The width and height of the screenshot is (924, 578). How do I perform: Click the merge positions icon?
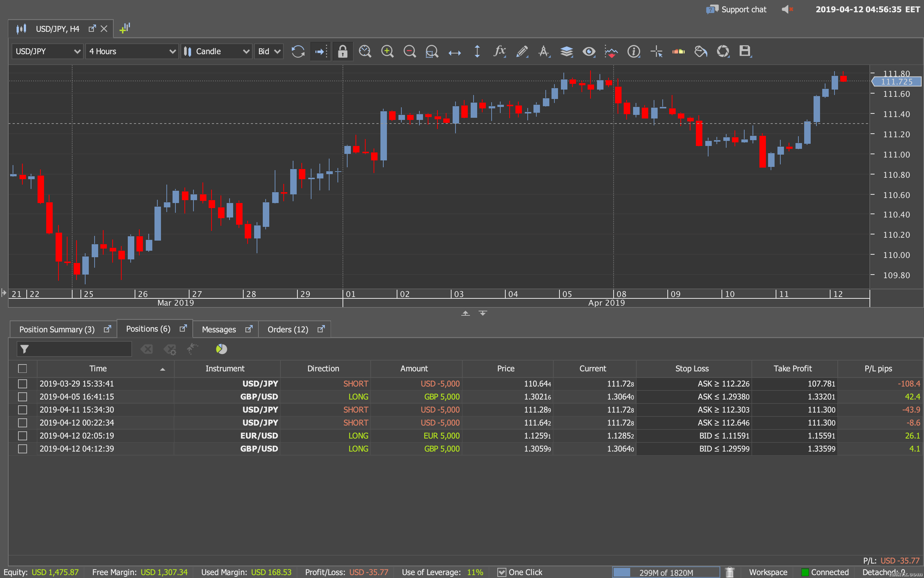point(192,349)
